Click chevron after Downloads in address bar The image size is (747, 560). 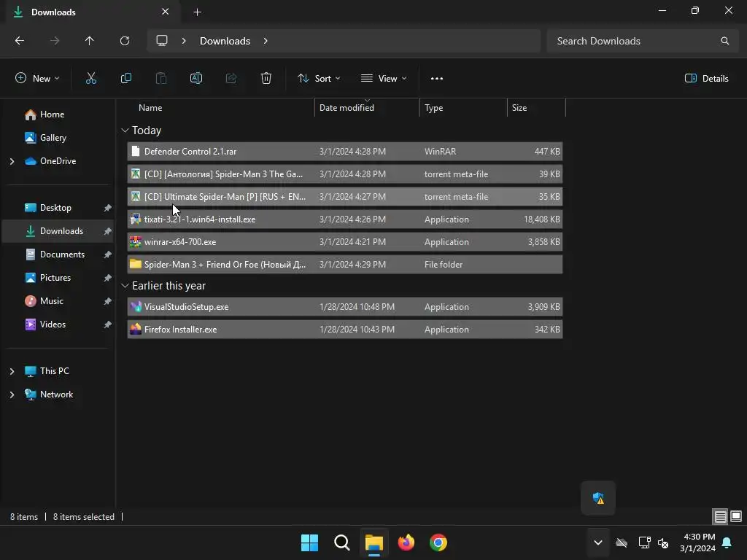pyautogui.click(x=266, y=41)
